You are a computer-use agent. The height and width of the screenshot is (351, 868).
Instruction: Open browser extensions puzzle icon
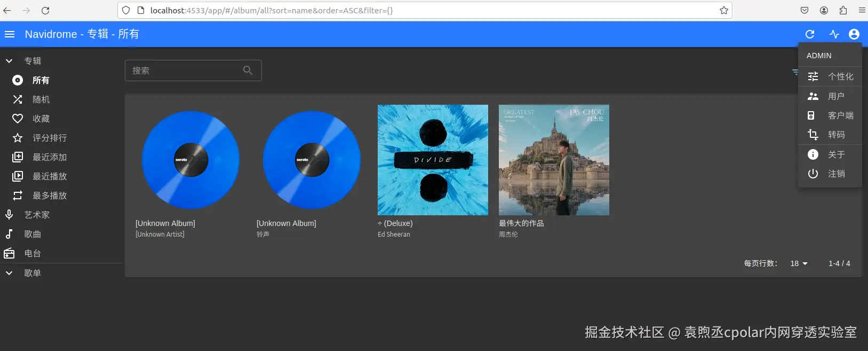pyautogui.click(x=843, y=10)
